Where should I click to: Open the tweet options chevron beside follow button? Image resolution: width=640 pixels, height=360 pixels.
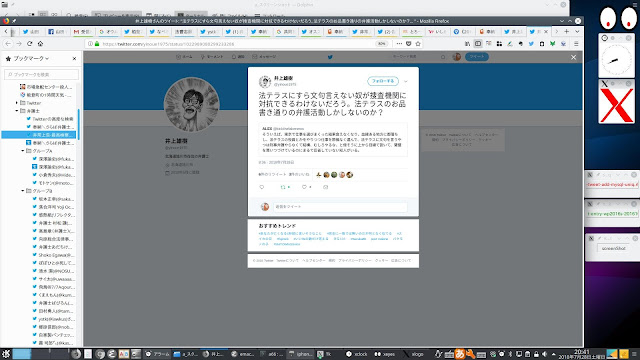pyautogui.click(x=406, y=81)
